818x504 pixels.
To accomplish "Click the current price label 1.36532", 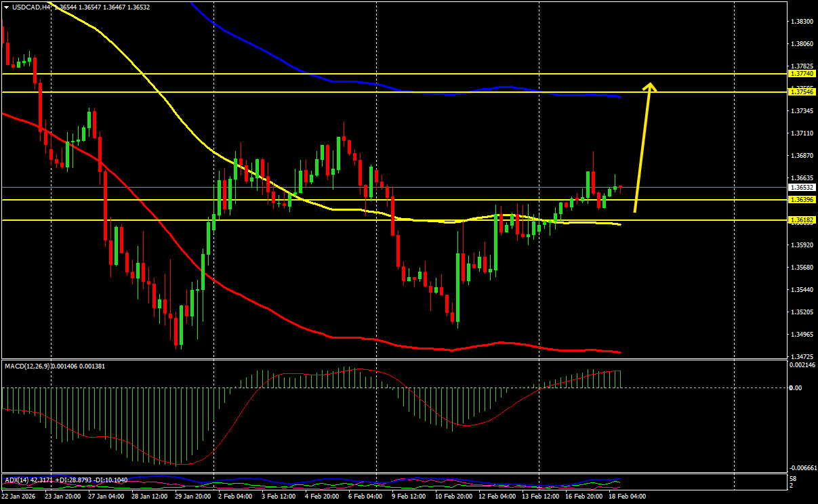I will (x=802, y=187).
